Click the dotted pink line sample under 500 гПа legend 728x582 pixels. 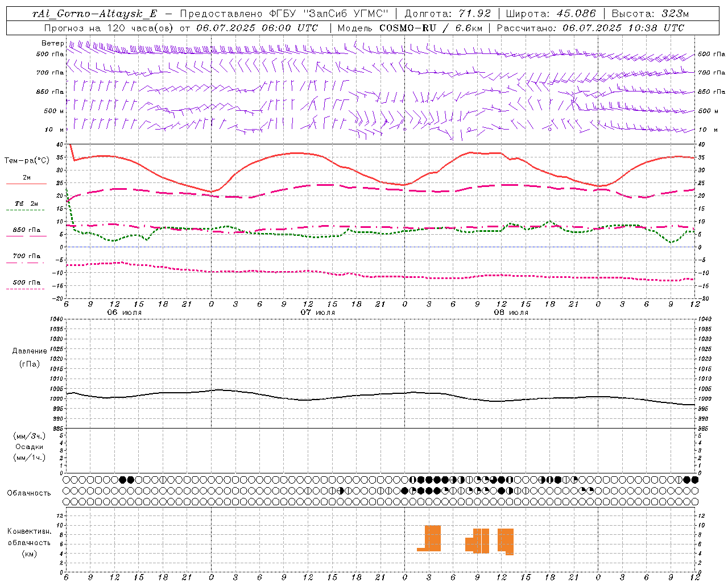pos(26,289)
